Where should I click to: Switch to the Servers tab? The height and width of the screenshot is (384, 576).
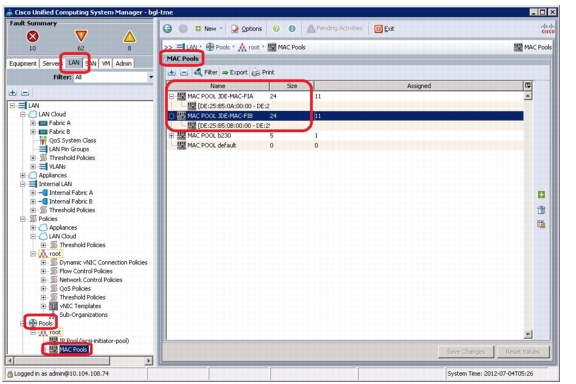50,64
